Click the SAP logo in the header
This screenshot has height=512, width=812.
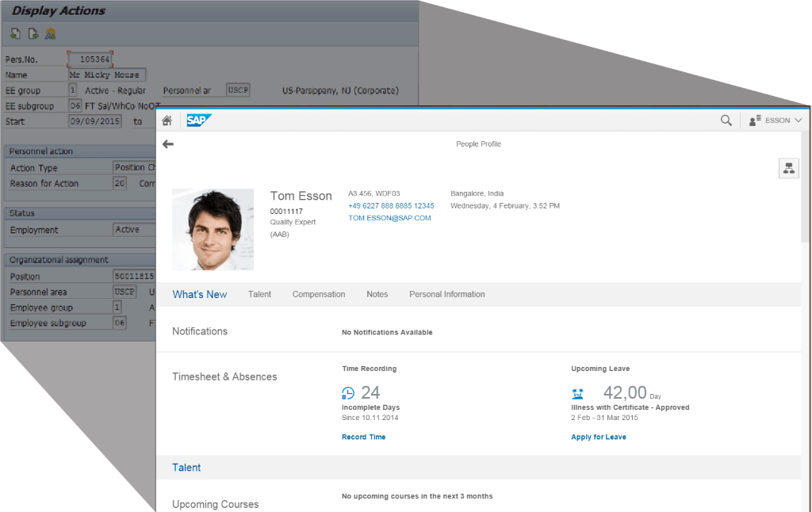[x=198, y=120]
